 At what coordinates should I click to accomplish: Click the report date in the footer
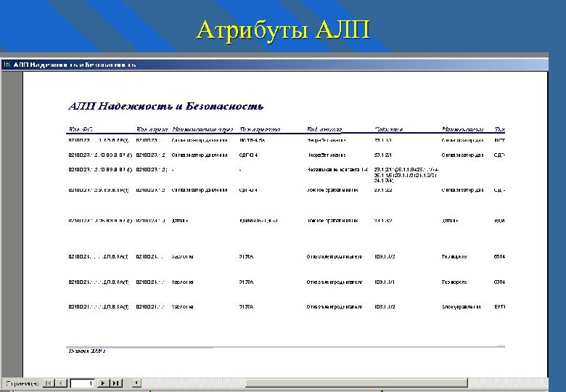point(86,351)
